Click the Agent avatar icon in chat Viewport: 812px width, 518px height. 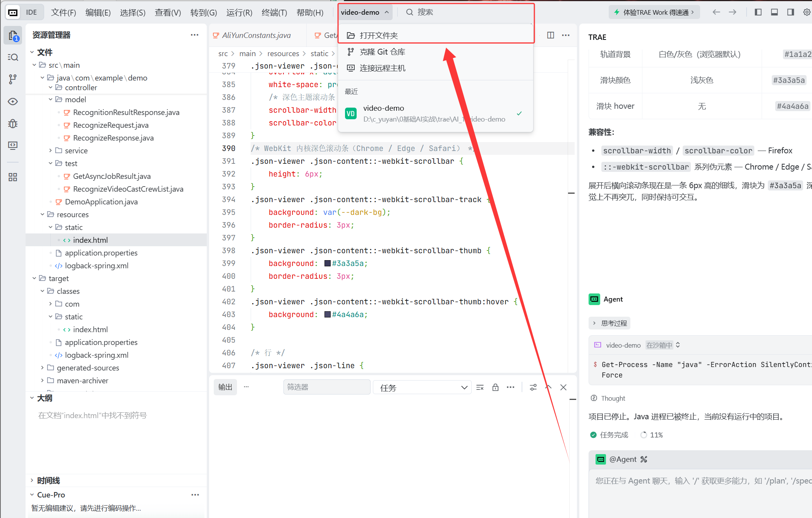[x=594, y=299]
